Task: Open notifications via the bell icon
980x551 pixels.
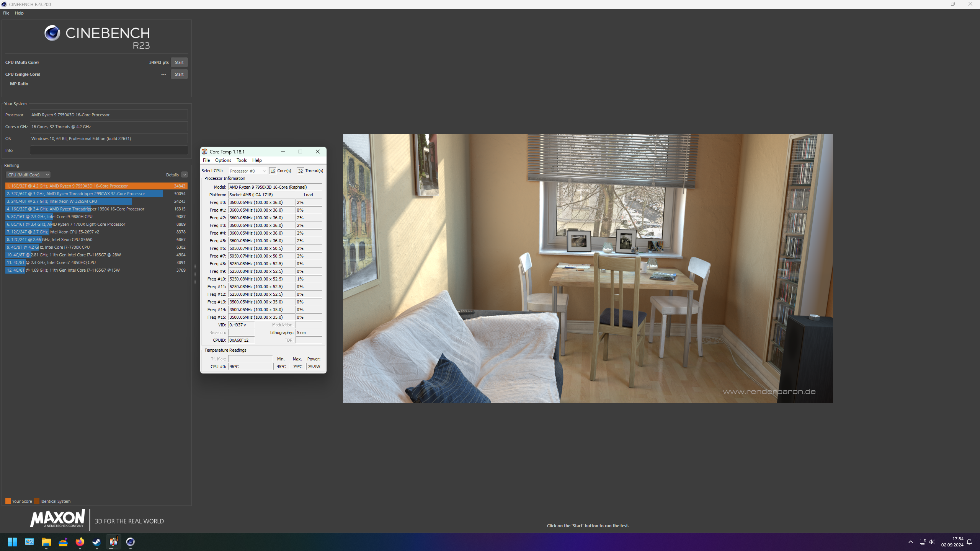Action: coord(970,541)
